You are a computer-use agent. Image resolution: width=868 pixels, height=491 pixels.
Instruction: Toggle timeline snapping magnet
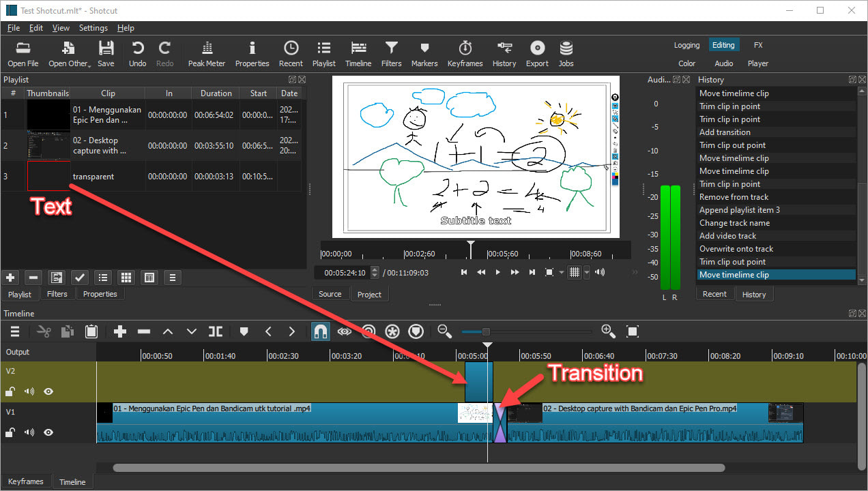click(x=321, y=331)
